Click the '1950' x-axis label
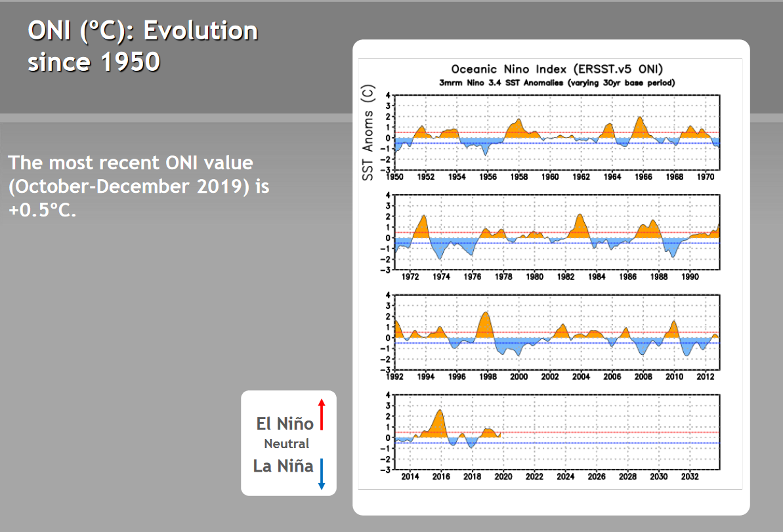The width and height of the screenshot is (783, 532). pos(394,176)
